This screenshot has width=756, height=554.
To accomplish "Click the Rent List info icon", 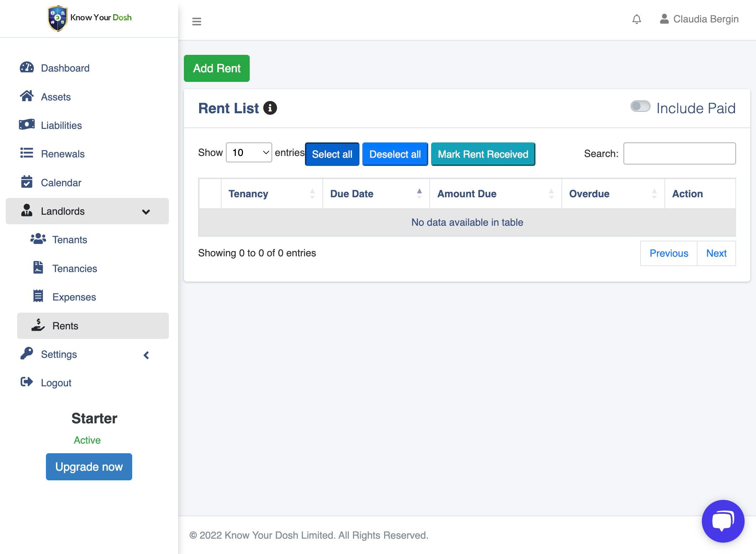I will point(270,108).
